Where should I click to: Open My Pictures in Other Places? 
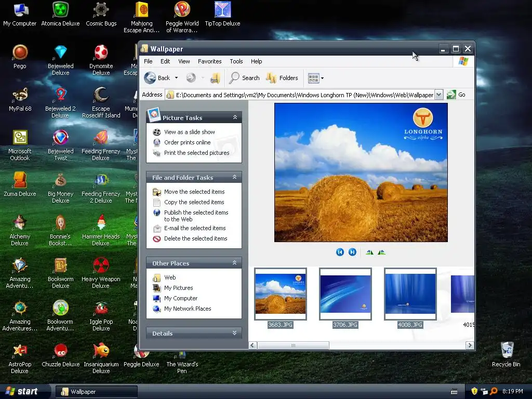click(x=179, y=288)
